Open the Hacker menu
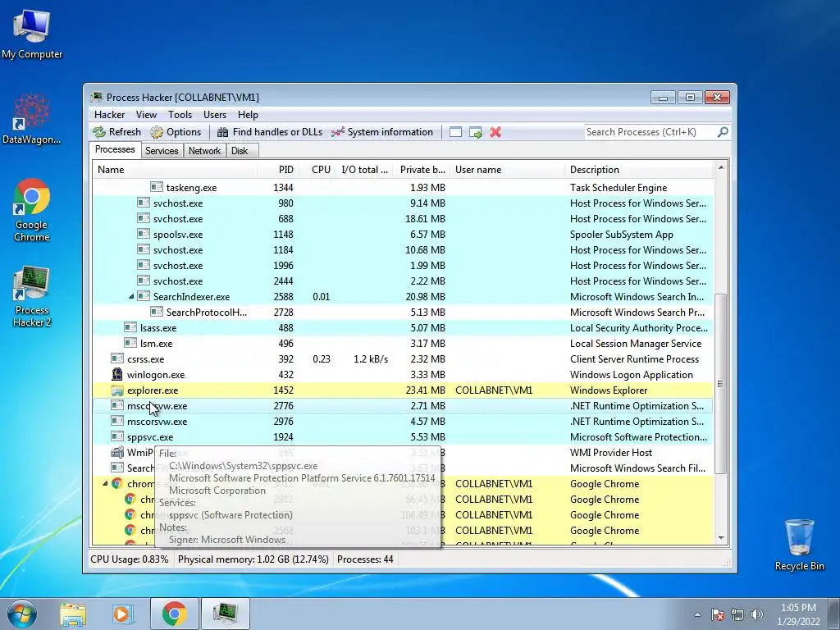840x630 pixels. point(109,115)
